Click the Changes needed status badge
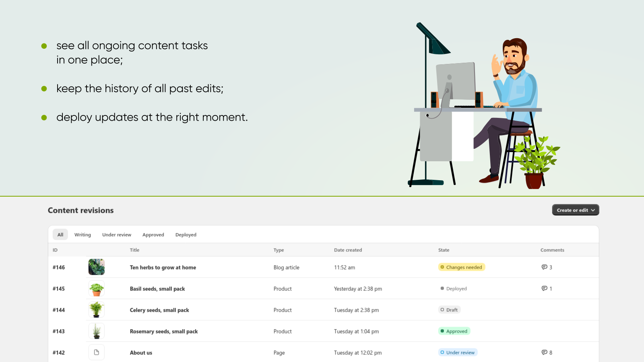 point(461,267)
